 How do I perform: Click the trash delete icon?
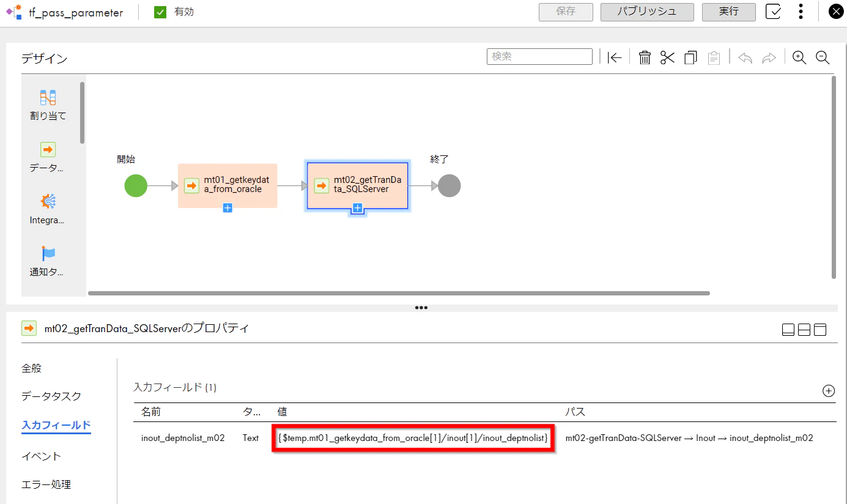click(x=645, y=57)
